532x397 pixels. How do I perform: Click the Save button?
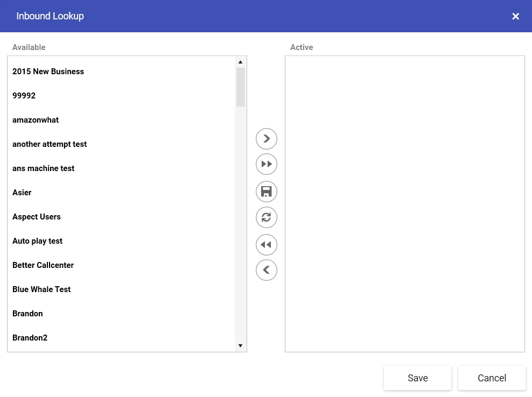[x=418, y=378]
